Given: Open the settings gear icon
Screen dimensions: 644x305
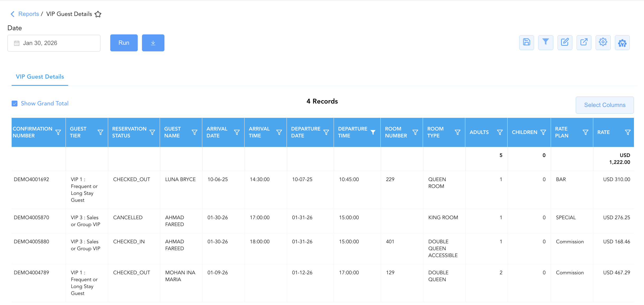Looking at the screenshot, I should pyautogui.click(x=603, y=42).
